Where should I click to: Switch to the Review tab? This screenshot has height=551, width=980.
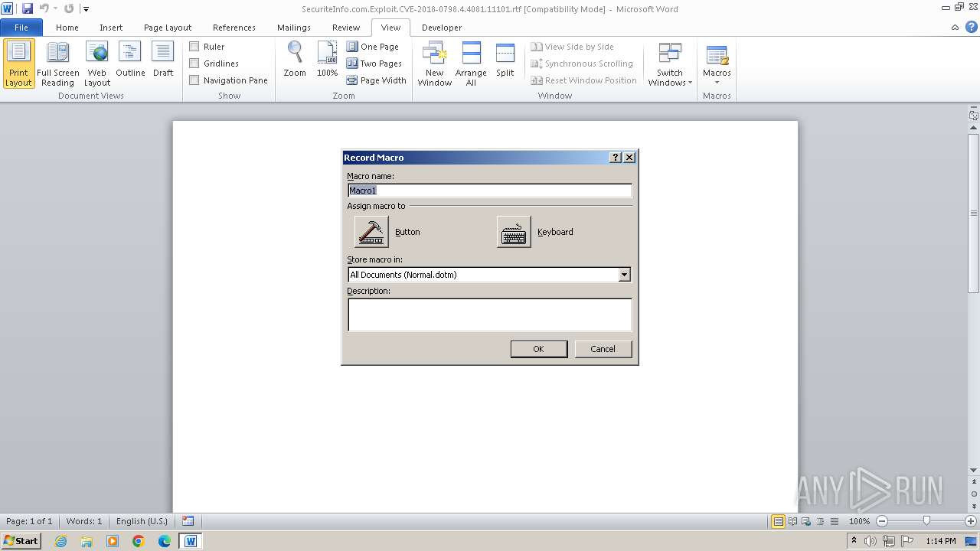346,28
